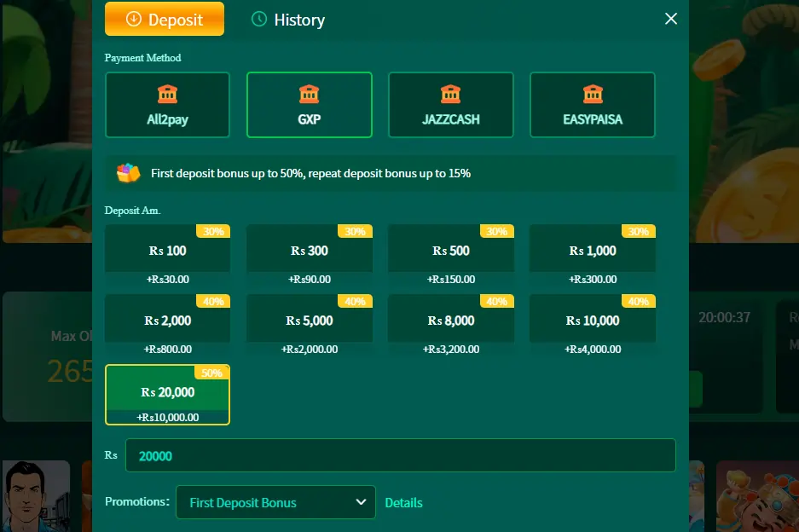The width and height of the screenshot is (799, 532).
Task: Click the JAZZCASH bank icon
Action: tap(450, 95)
